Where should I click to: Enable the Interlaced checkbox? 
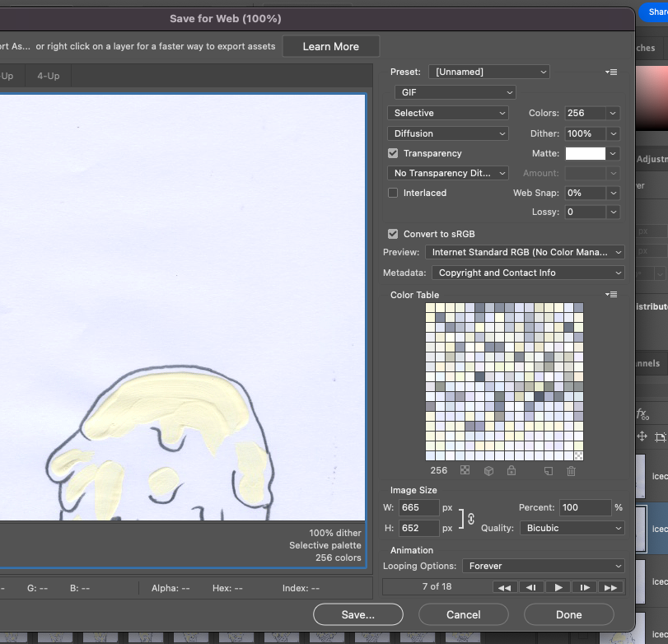(x=393, y=193)
